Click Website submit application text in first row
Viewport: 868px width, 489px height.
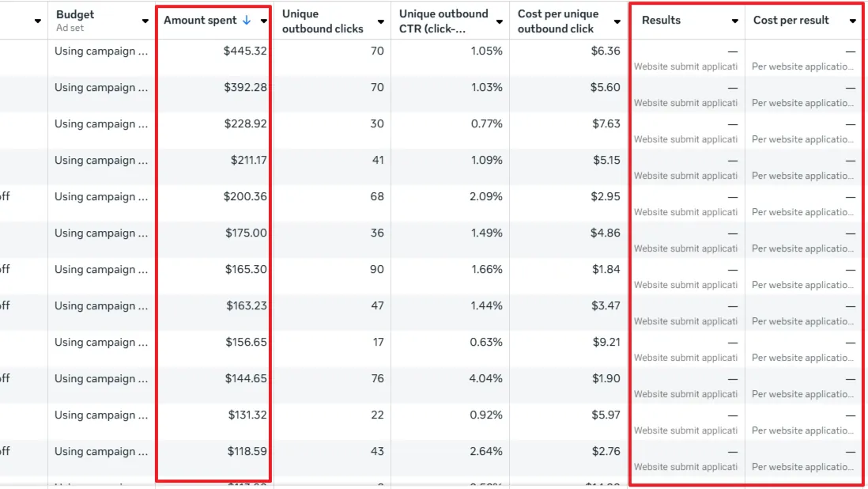coord(685,66)
